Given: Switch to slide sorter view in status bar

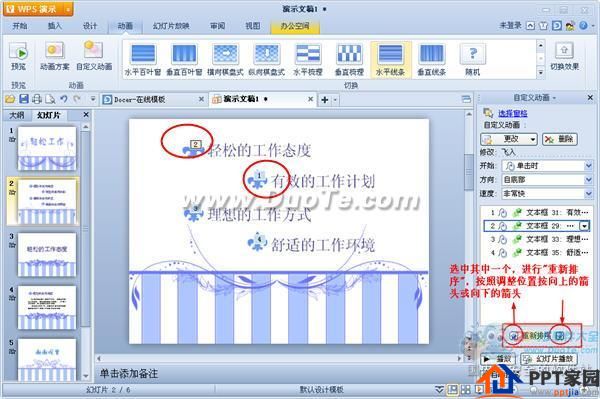Looking at the screenshot, I should tap(466, 390).
